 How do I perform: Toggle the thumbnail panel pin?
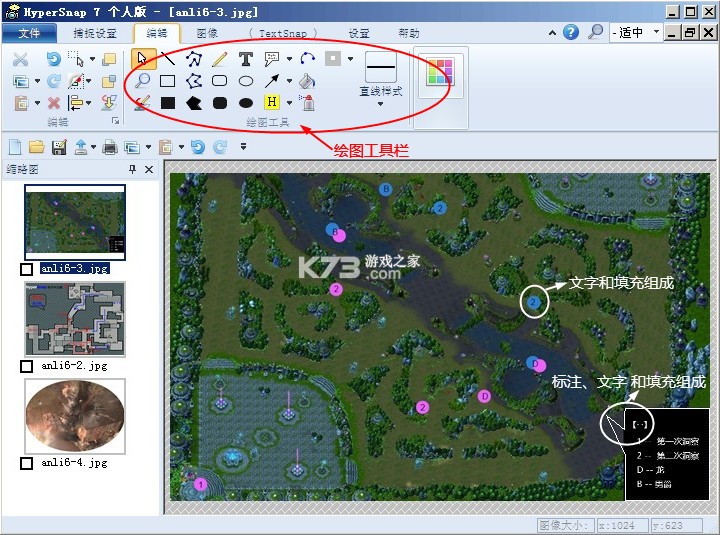(132, 169)
